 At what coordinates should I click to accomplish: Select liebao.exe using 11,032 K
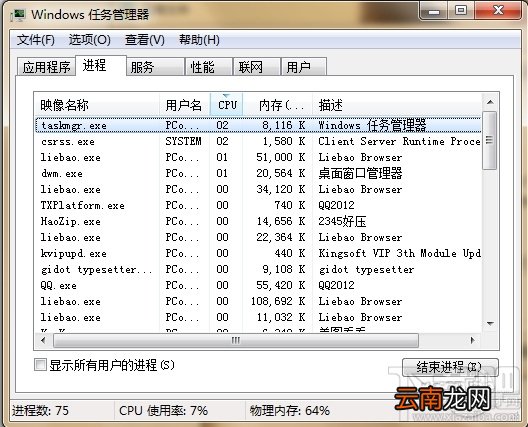[x=258, y=317]
